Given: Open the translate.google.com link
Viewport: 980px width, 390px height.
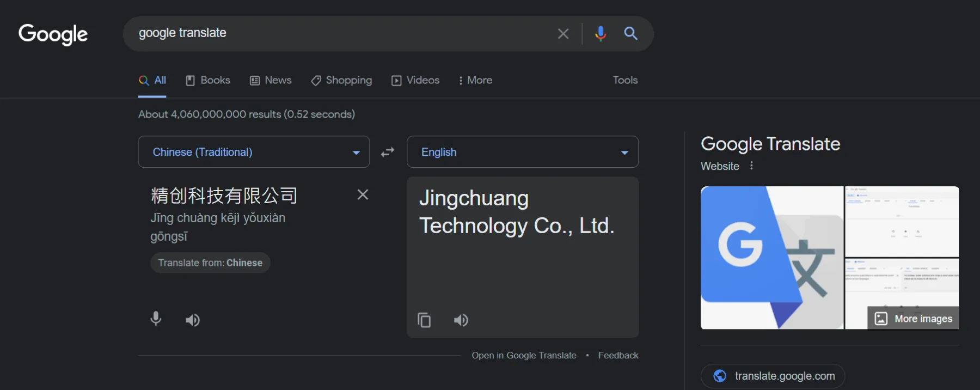Looking at the screenshot, I should (x=773, y=376).
